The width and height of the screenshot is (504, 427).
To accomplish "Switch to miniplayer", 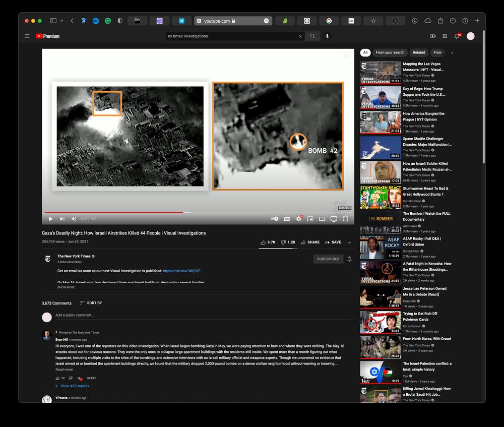I will (310, 219).
